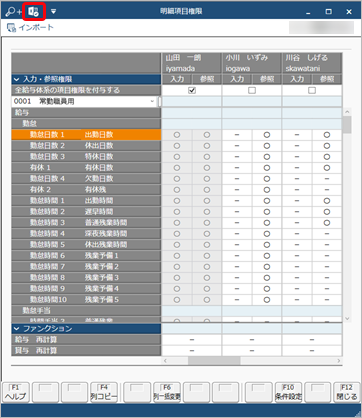Minimize the 明細項目権限 window
This screenshot has width=362, height=418.
tap(308, 12)
